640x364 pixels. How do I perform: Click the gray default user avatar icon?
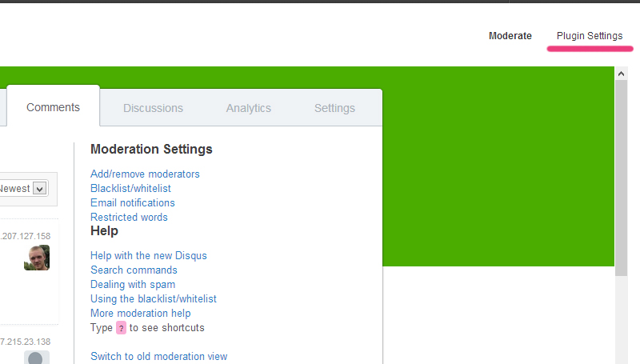pos(37,358)
